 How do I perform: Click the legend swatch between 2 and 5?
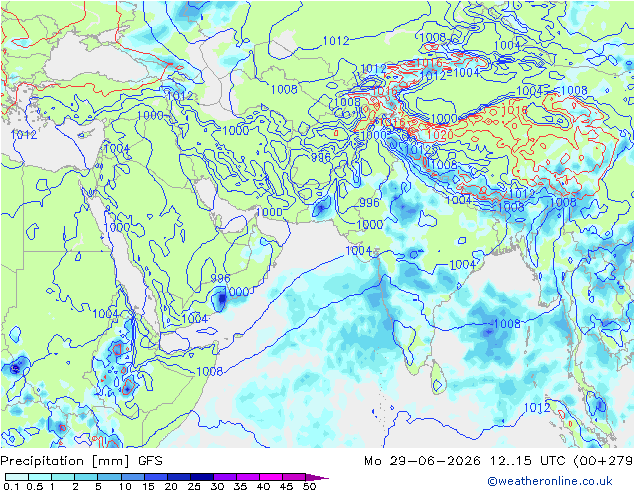click(x=86, y=477)
